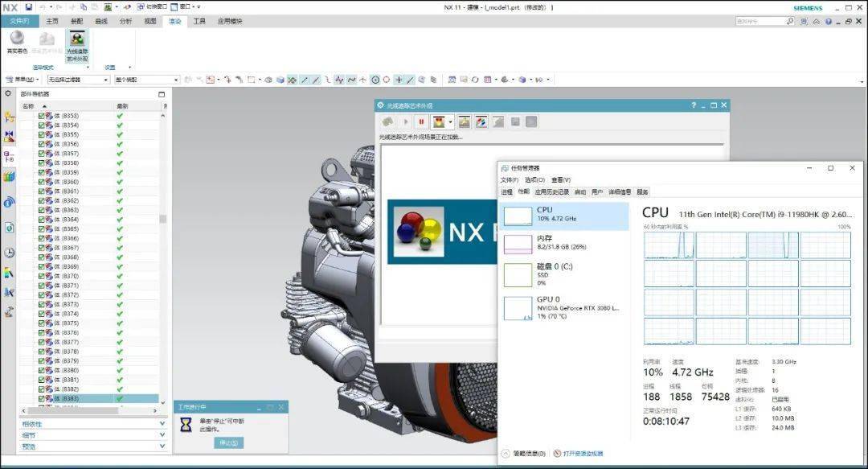Image resolution: width=868 pixels, height=469 pixels.
Task: Click the 停止(S) (Stop) button in the work-in-progress dialog
Action: click(x=228, y=443)
